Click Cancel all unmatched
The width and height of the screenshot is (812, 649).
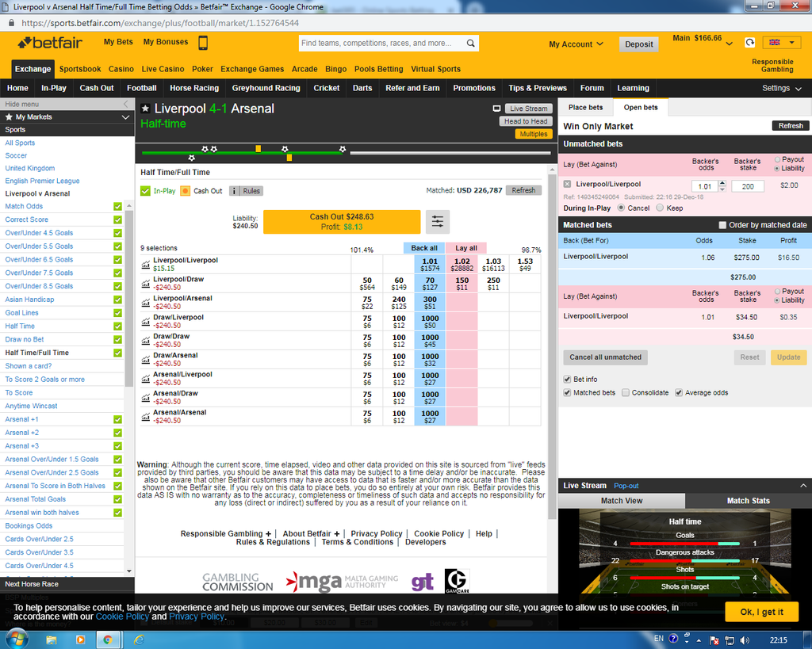click(605, 357)
